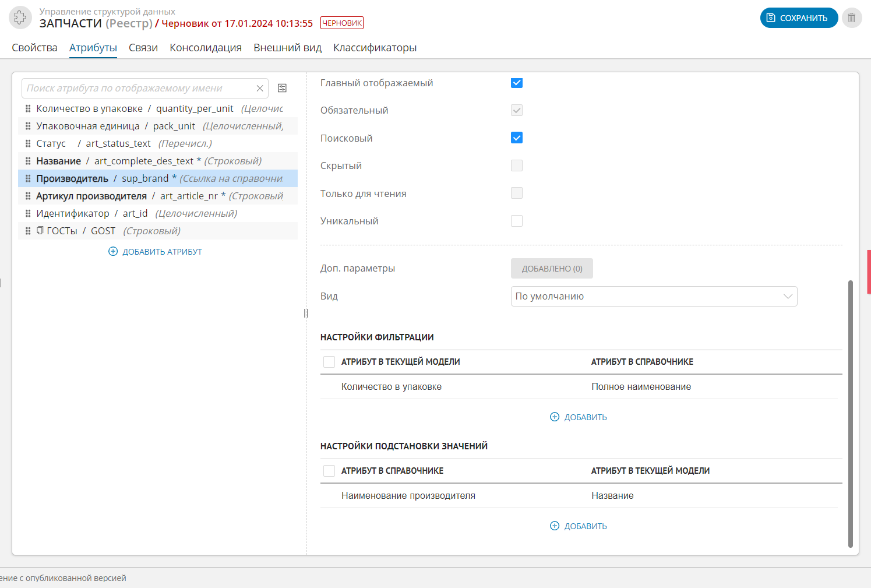Select attribute Упаковочная единица pack_unit
Image resolution: width=871 pixels, height=588 pixels.
(x=158, y=126)
